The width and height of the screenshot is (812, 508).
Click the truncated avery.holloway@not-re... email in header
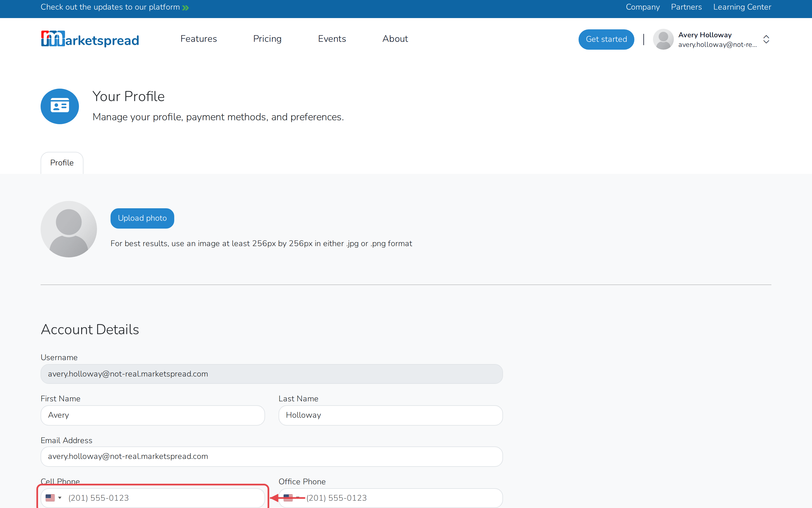[717, 45]
